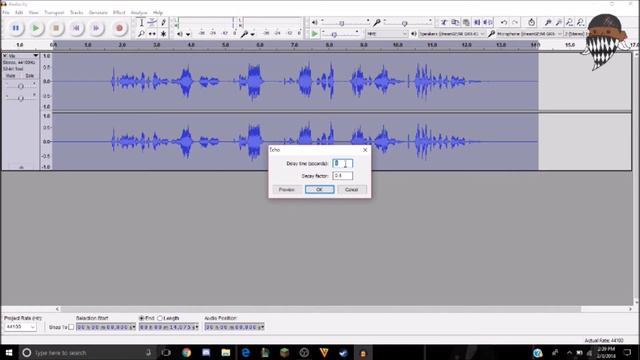Select the Time Shift tool
This screenshot has height=360, width=640.
pos(152,33)
